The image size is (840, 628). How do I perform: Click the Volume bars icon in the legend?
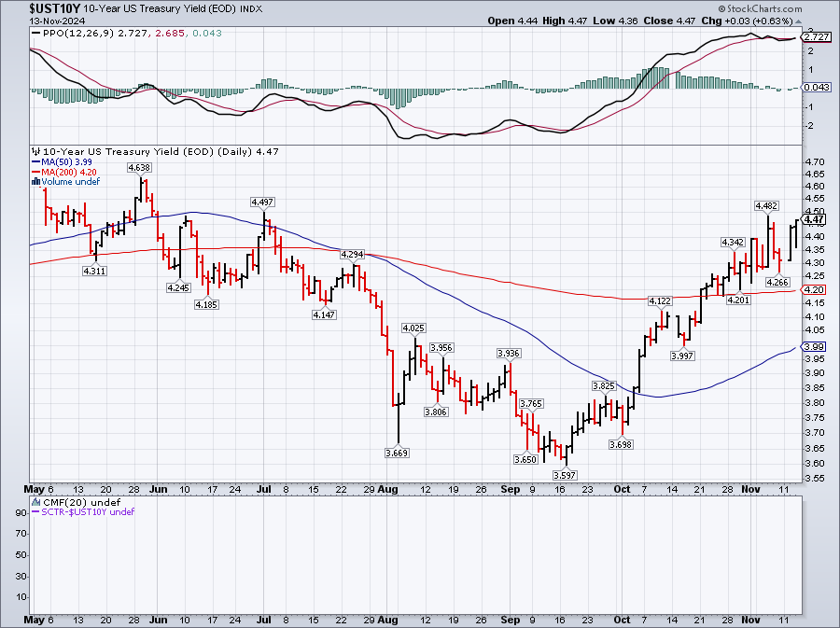pos(35,181)
